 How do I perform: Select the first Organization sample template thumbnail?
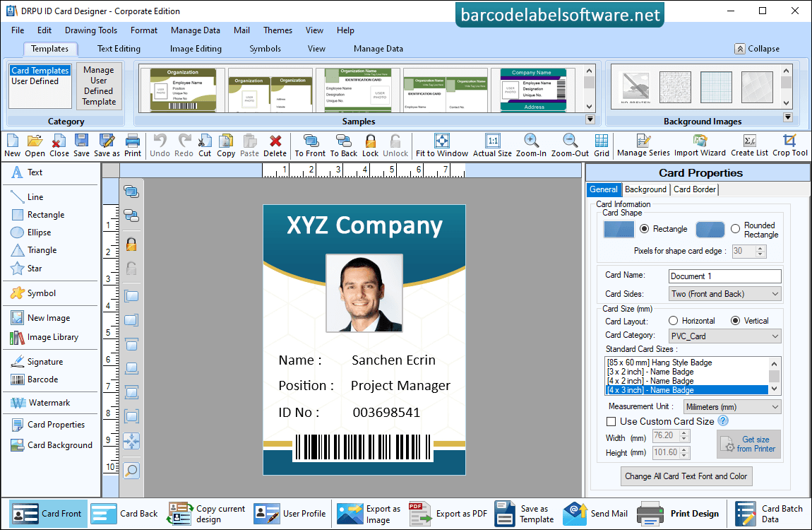(x=183, y=89)
